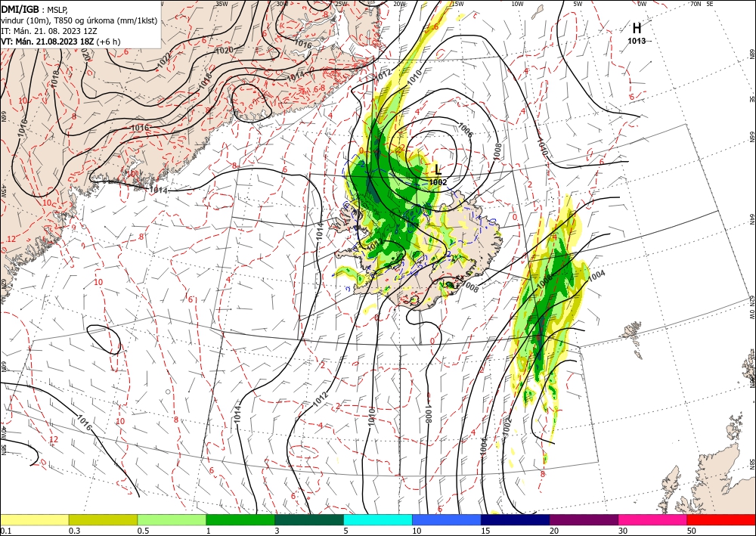Click the red 50+ mm legend swatch
This screenshot has width=756, height=536.
[x=721, y=519]
